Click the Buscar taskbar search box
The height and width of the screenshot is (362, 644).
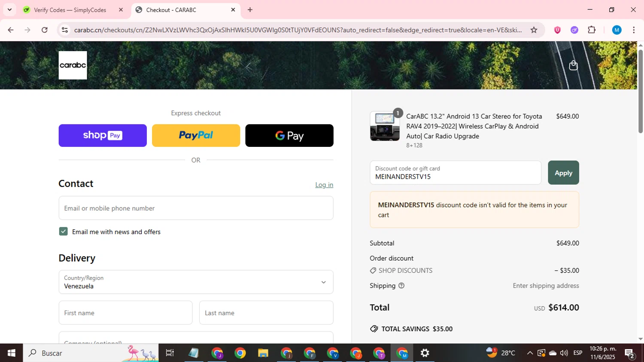click(x=91, y=353)
